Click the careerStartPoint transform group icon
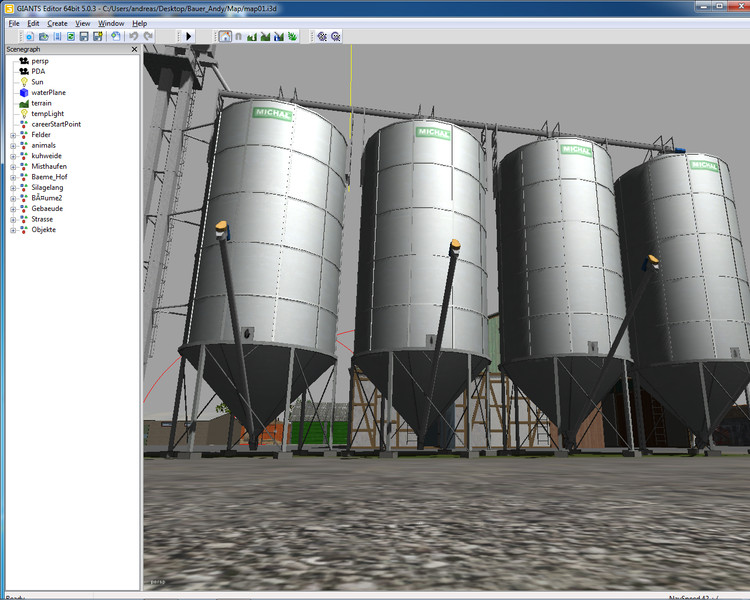The image size is (750, 600). (24, 124)
